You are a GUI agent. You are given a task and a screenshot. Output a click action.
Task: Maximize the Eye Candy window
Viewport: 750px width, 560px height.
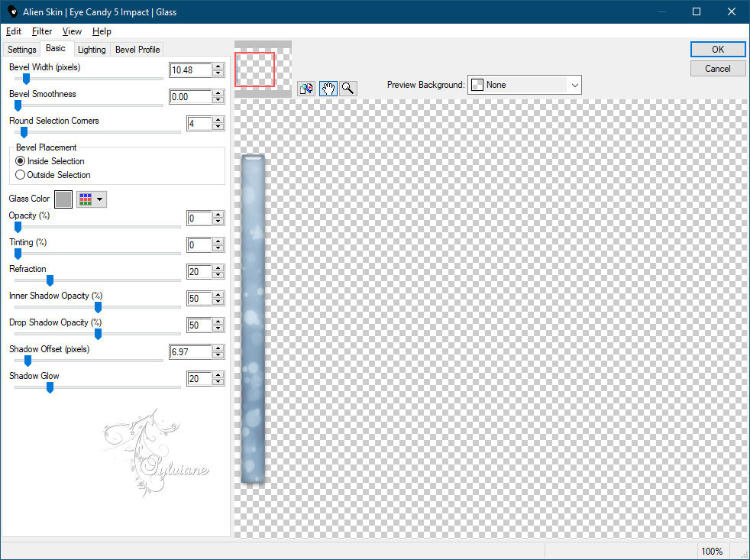[x=697, y=11]
